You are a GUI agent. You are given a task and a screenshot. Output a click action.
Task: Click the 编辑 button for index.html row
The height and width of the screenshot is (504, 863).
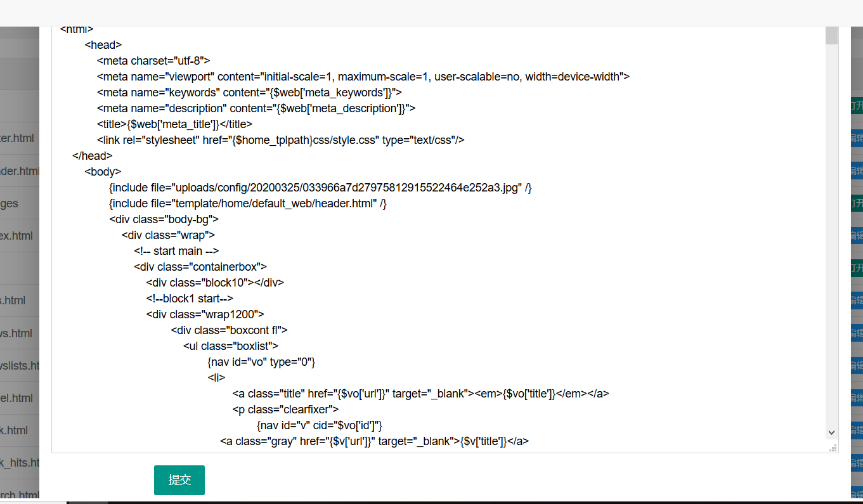pos(856,236)
